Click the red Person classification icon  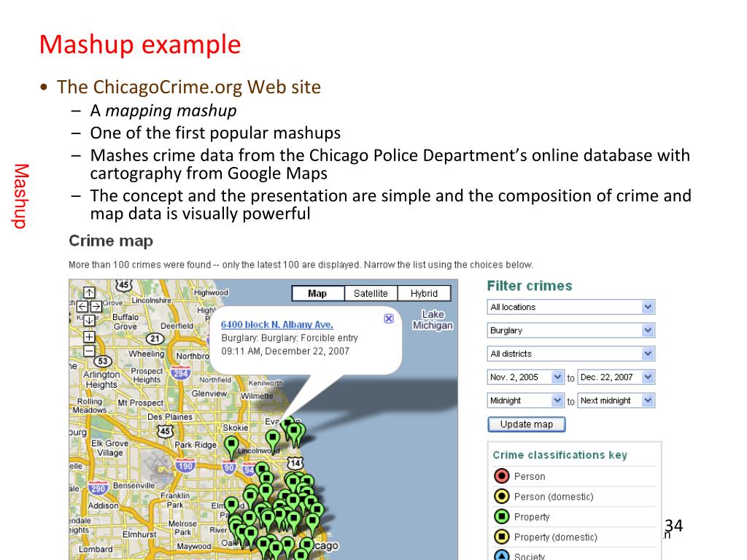point(502,475)
